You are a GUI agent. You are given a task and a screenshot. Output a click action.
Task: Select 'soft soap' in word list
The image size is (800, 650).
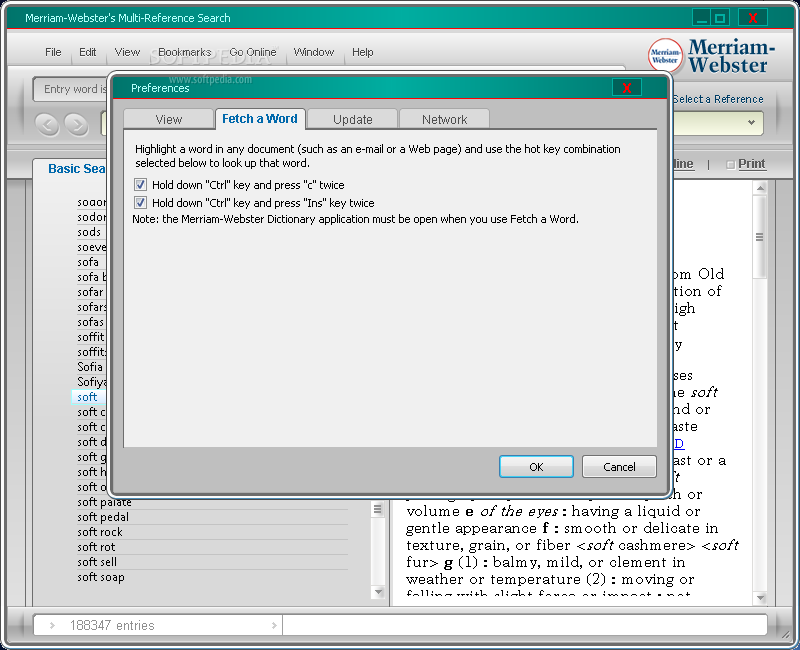tap(101, 577)
